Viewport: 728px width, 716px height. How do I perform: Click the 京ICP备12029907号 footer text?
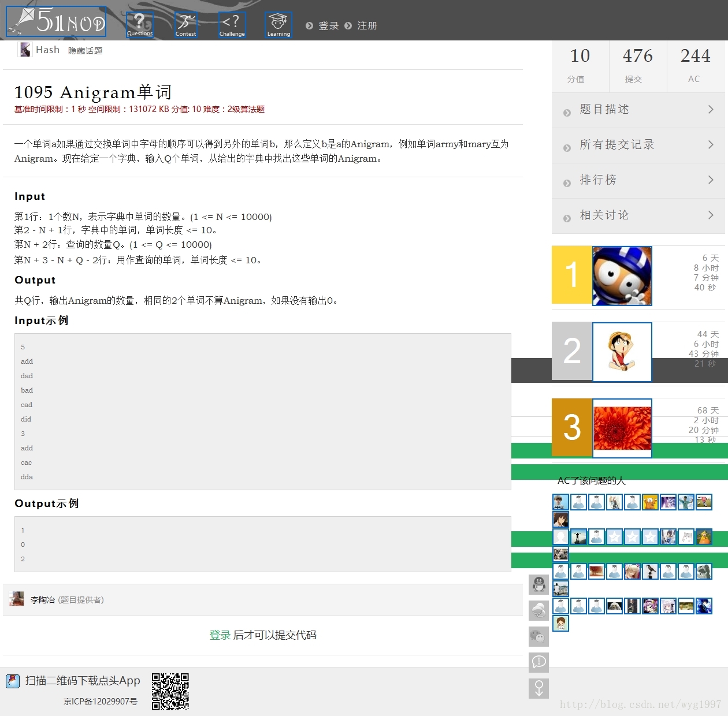click(101, 702)
